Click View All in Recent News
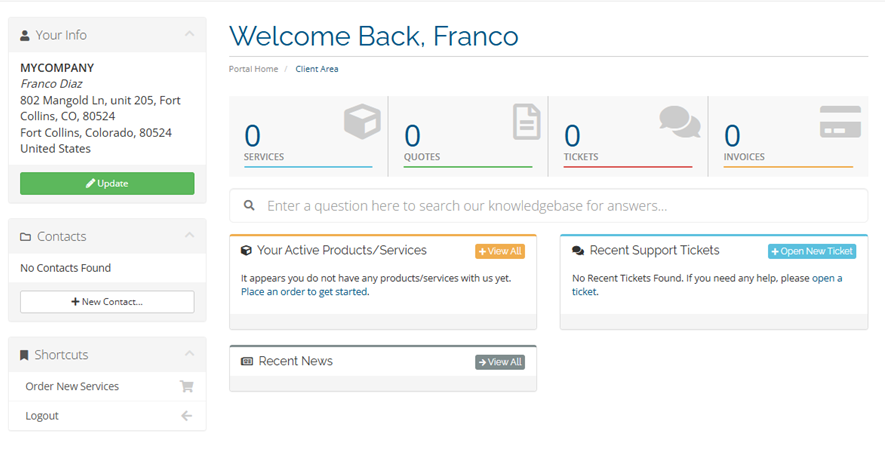885x456 pixels. [x=500, y=362]
